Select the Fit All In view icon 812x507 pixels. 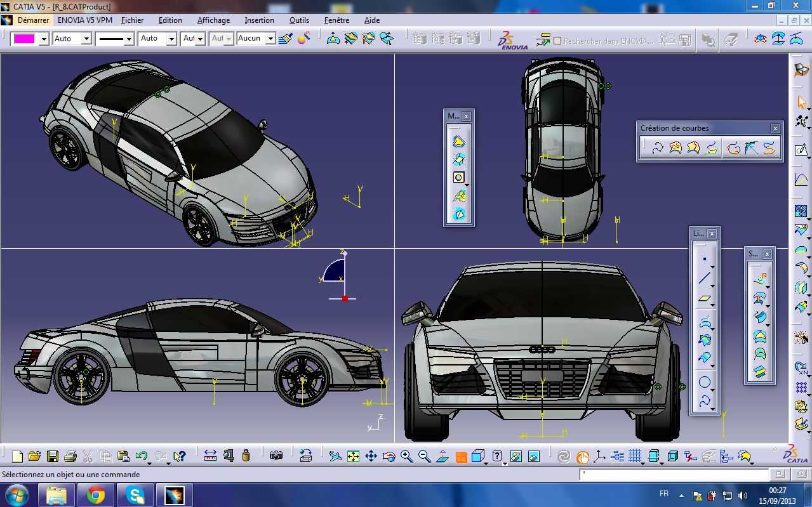[354, 456]
